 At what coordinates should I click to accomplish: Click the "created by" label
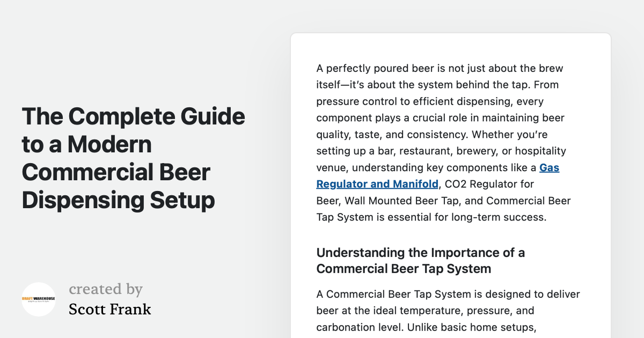pyautogui.click(x=105, y=289)
